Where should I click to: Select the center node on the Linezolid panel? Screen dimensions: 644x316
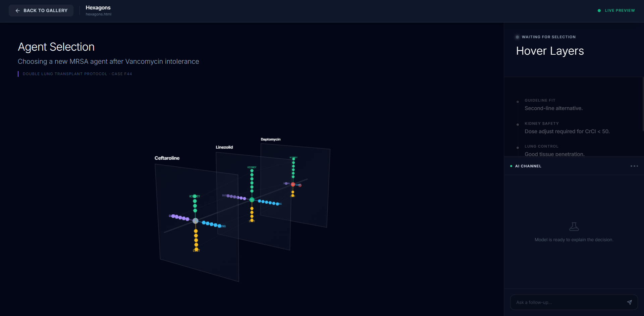click(x=252, y=200)
